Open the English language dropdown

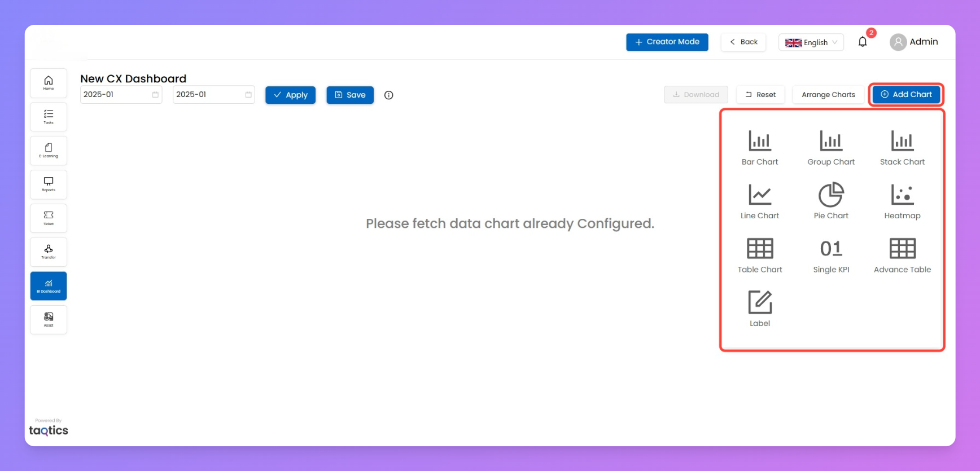[x=811, y=42]
